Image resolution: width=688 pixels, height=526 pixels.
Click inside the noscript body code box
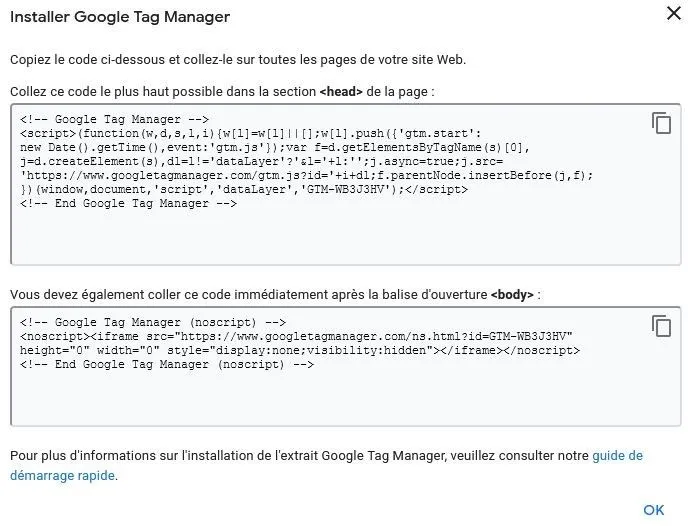click(345, 366)
